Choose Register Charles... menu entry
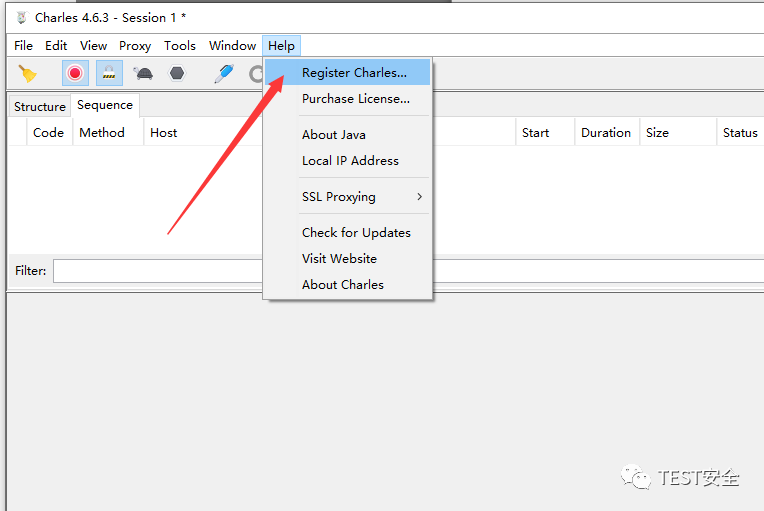The height and width of the screenshot is (511, 764). click(x=347, y=73)
